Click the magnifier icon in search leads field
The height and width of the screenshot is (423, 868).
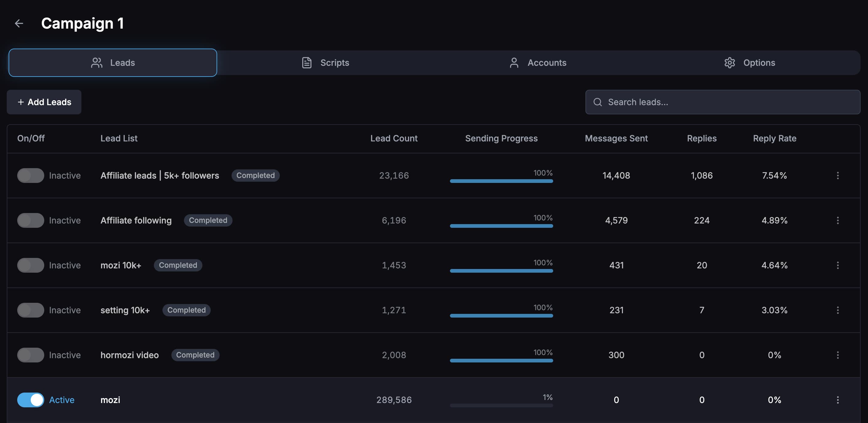point(598,102)
